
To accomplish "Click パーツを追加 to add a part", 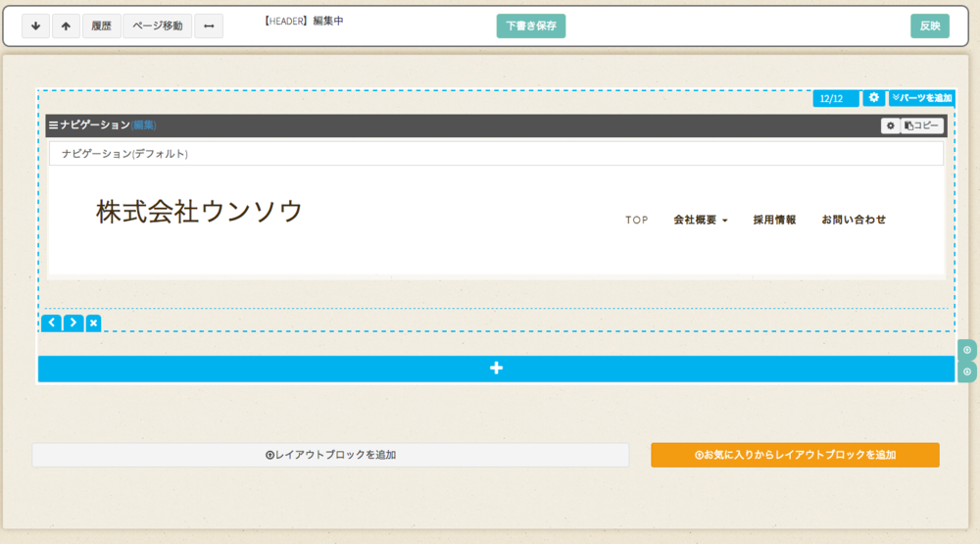I will [922, 98].
